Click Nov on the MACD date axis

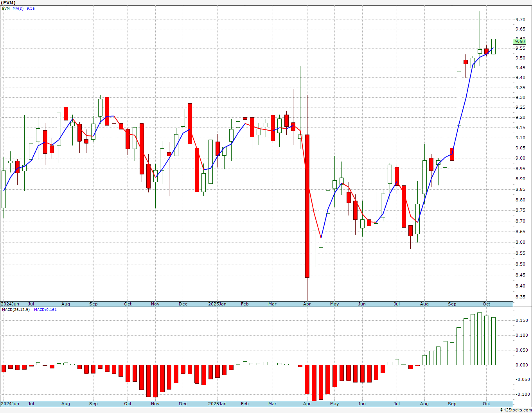pos(155,404)
